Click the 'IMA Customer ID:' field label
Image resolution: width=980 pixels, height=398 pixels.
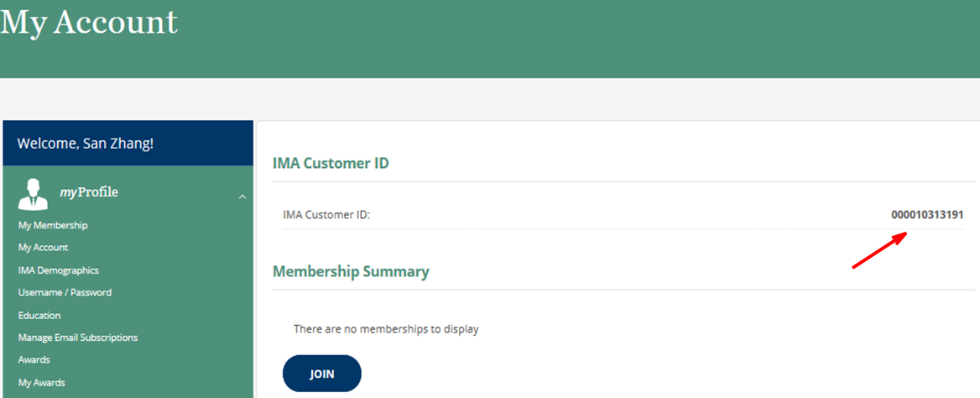click(326, 215)
